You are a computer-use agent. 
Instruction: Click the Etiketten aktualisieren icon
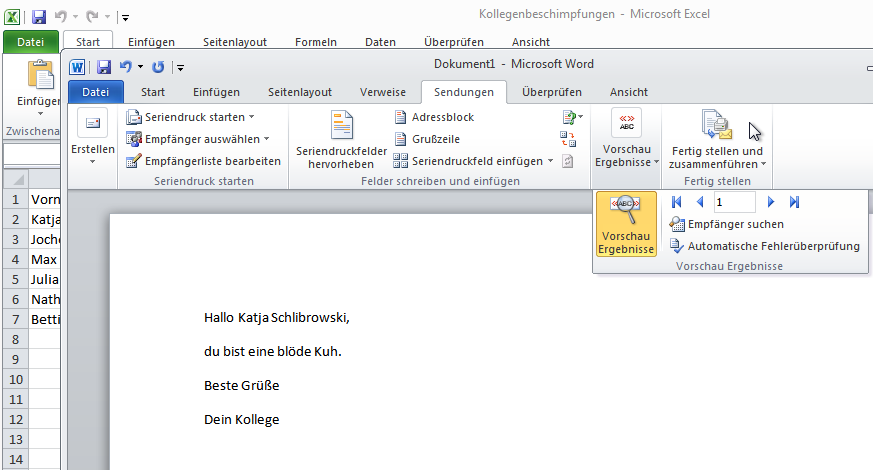(x=567, y=161)
